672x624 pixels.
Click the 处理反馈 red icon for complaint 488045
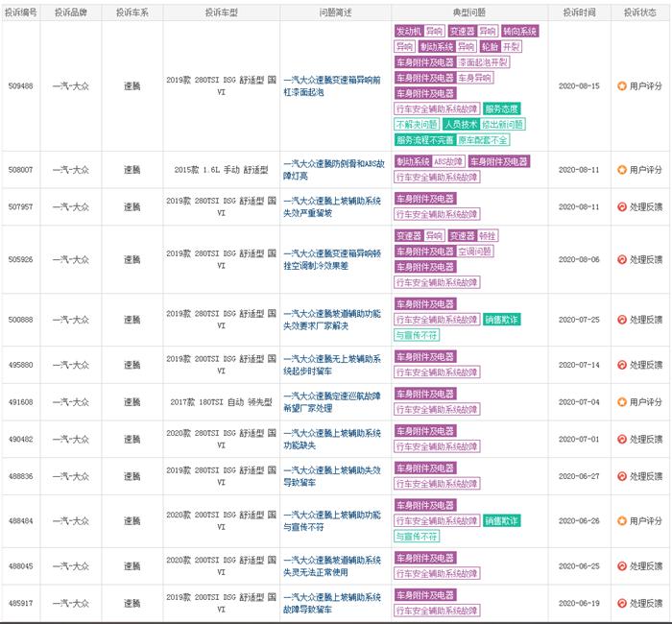coord(621,566)
